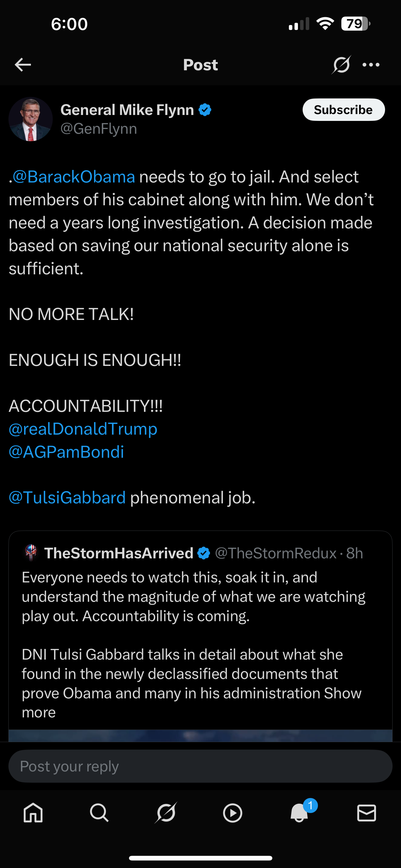The image size is (401, 868).
Task: Open the @TulsiGabbard mention link
Action: (x=67, y=498)
